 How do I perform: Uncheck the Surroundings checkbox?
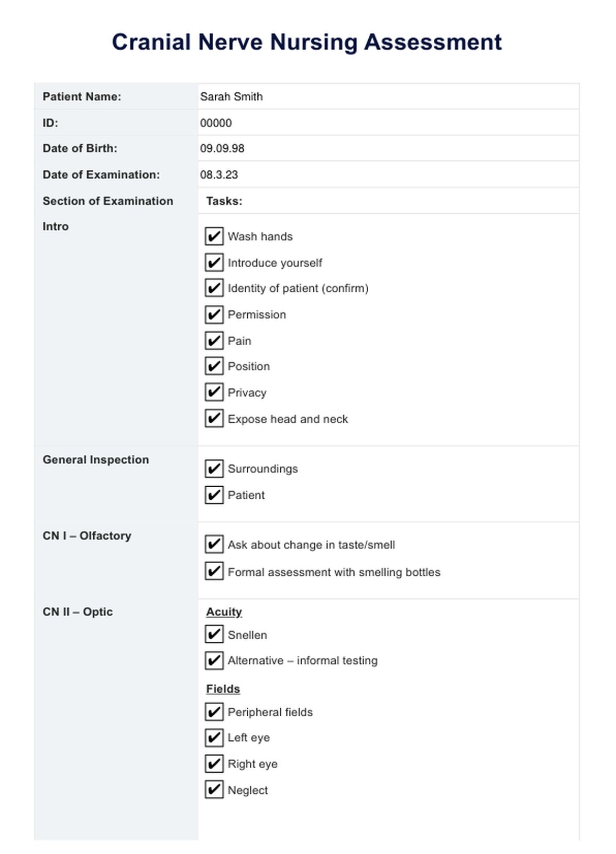(214, 468)
